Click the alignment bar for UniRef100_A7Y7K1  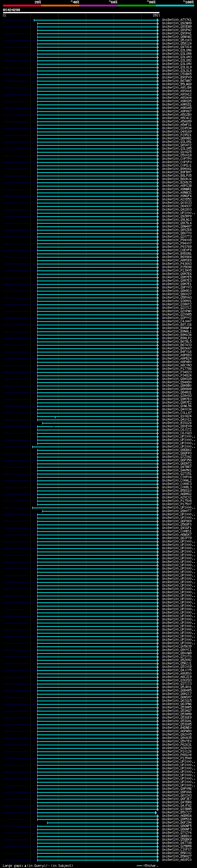96,20
